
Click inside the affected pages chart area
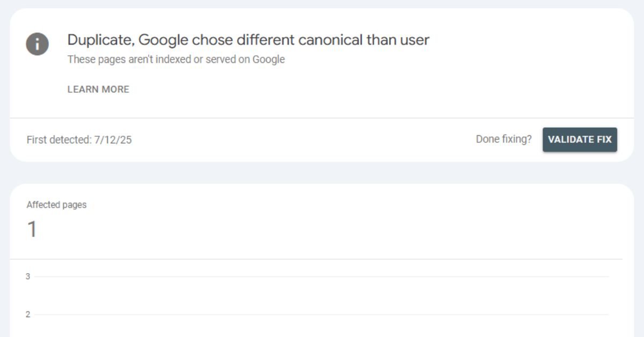(x=322, y=295)
